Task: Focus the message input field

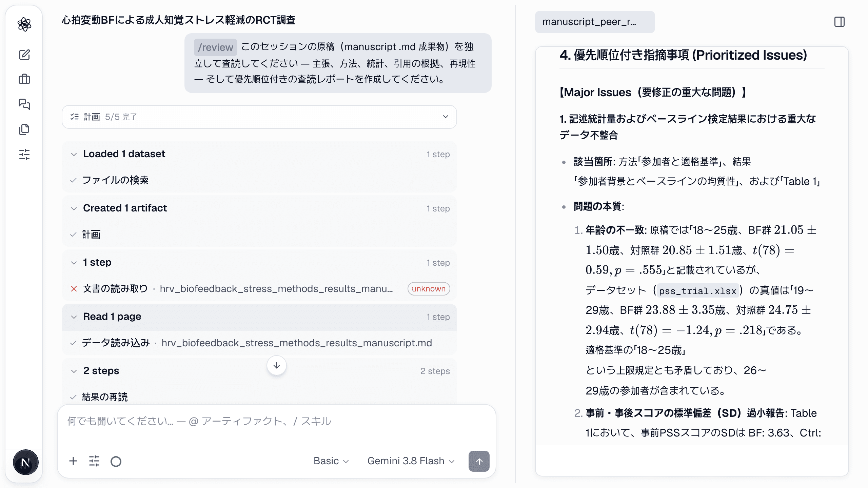Action: [277, 421]
